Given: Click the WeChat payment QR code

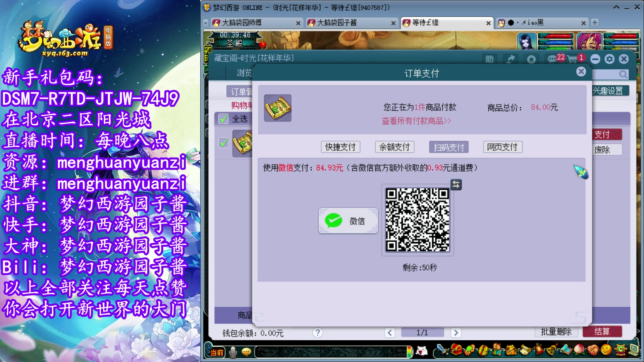Looking at the screenshot, I should tap(417, 220).
